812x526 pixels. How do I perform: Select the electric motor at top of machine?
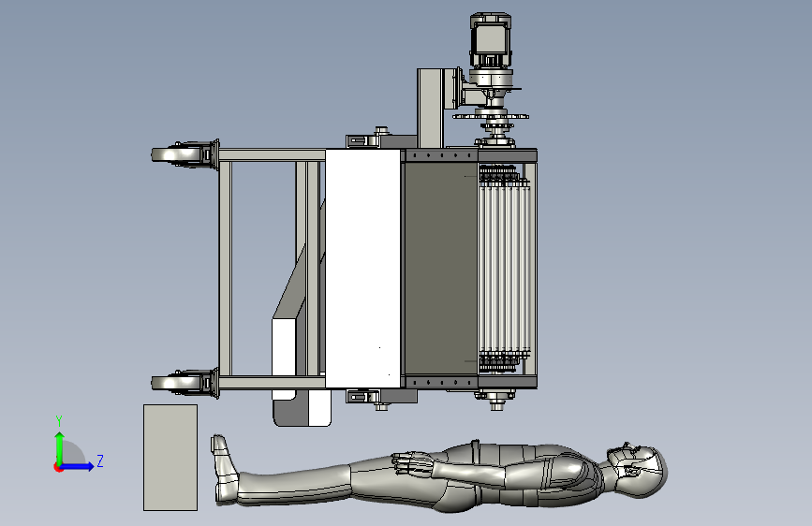(x=491, y=41)
